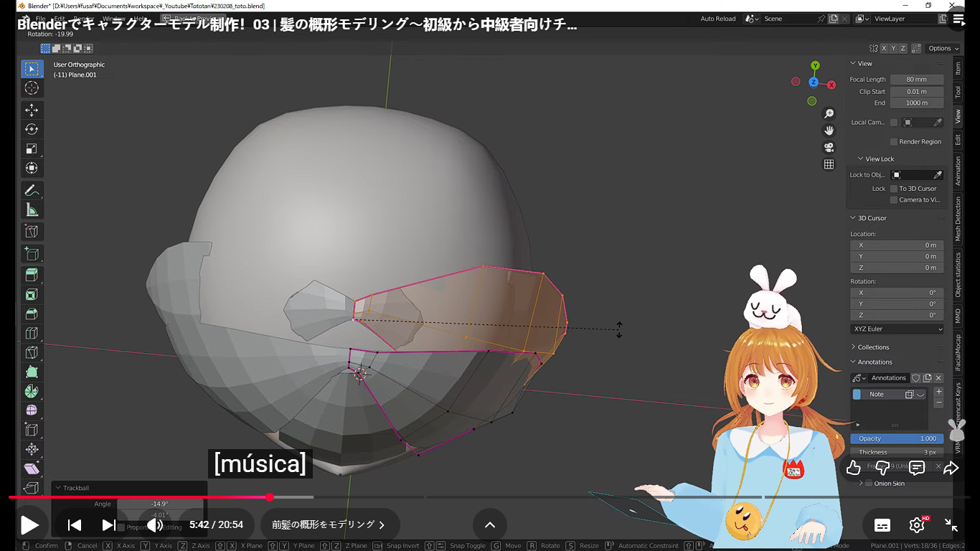Go to the previous video
This screenshot has height=551, width=980.
click(75, 525)
